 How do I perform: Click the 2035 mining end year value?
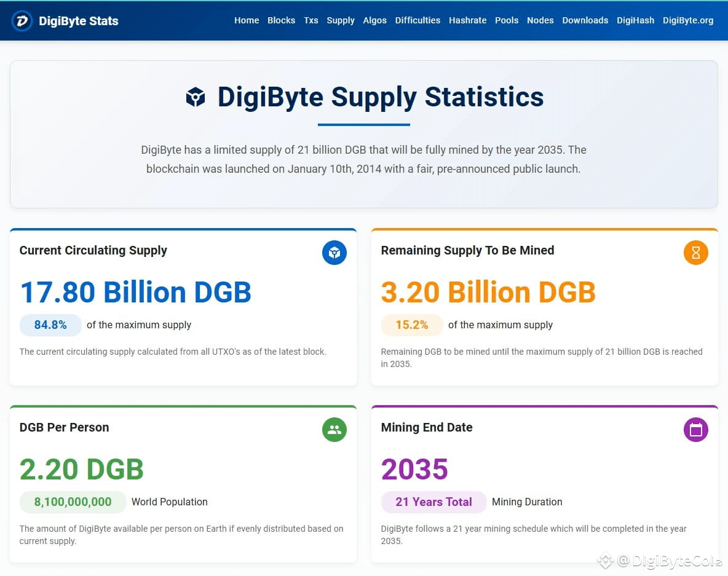tap(414, 469)
